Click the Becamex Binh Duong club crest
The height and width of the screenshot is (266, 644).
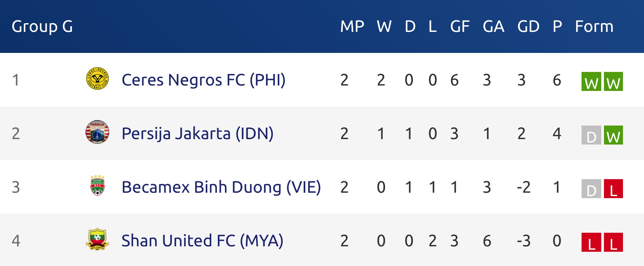coord(97,186)
